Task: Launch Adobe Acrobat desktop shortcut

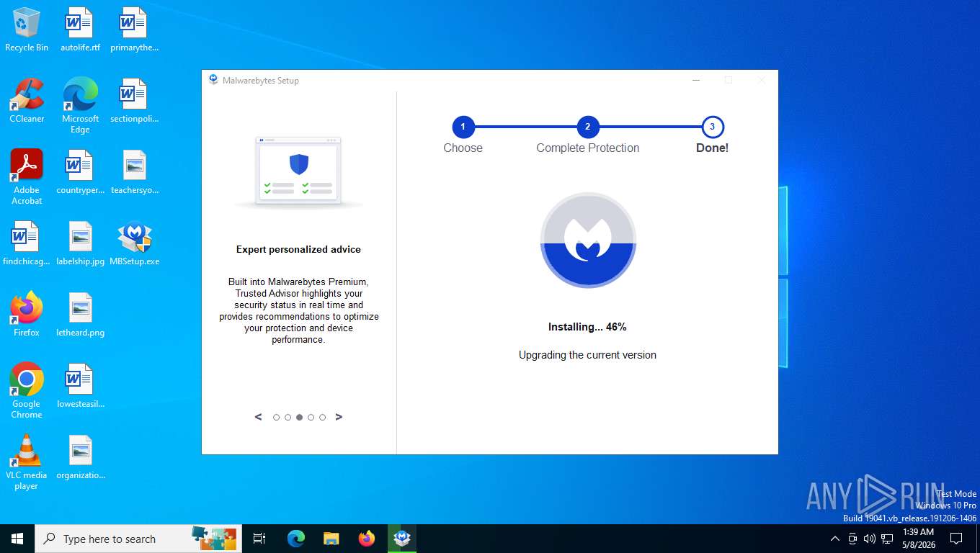Action: tap(27, 176)
